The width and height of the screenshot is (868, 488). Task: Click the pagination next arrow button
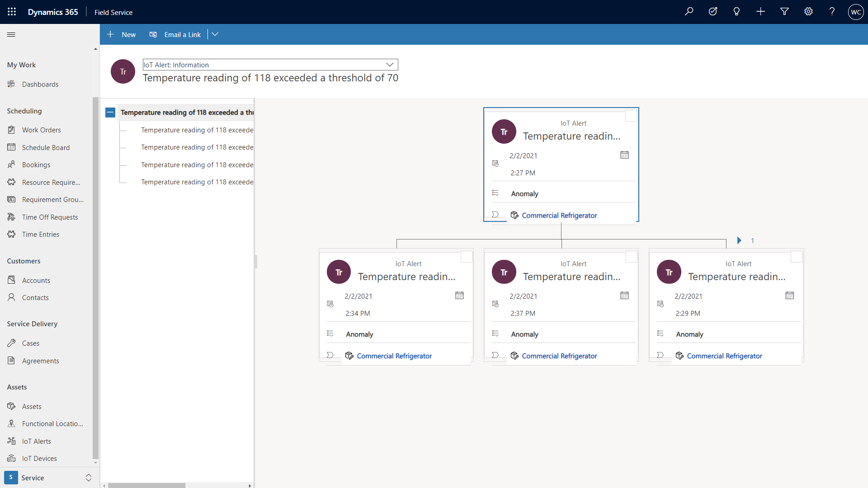(x=739, y=239)
